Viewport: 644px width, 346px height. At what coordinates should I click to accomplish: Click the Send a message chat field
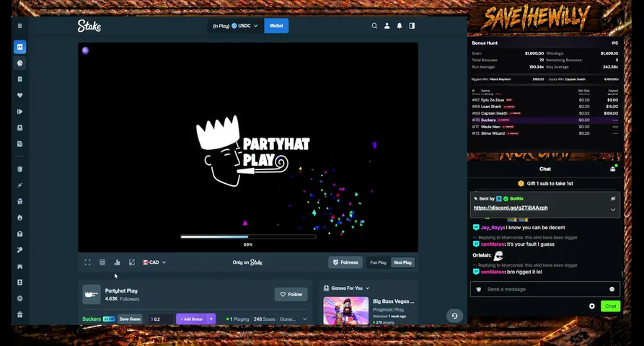click(545, 289)
